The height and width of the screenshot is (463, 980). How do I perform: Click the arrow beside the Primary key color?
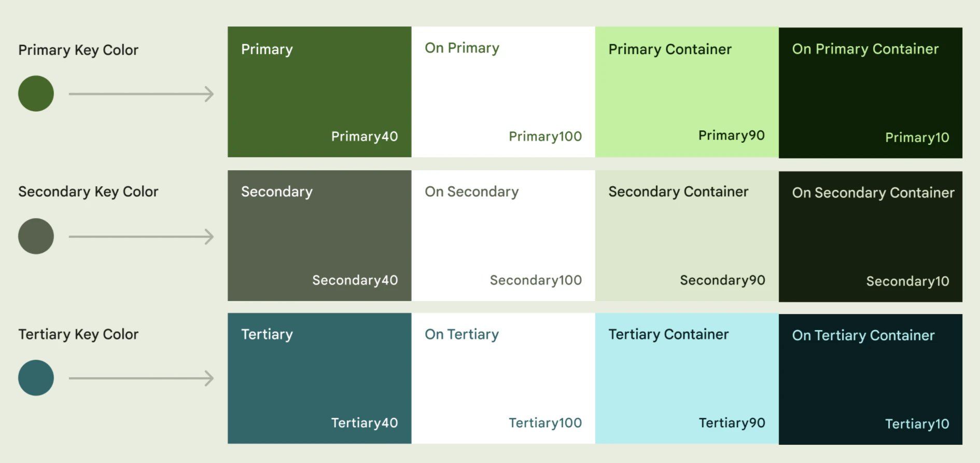click(141, 94)
